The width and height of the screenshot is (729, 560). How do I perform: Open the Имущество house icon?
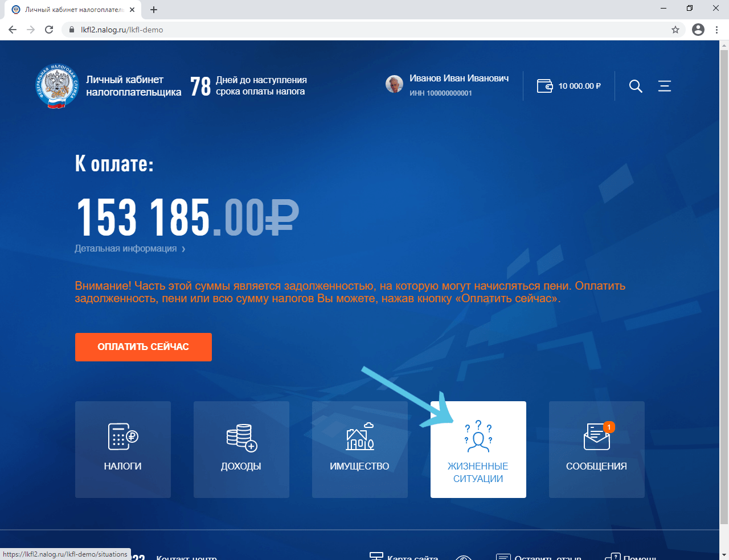tap(359, 437)
